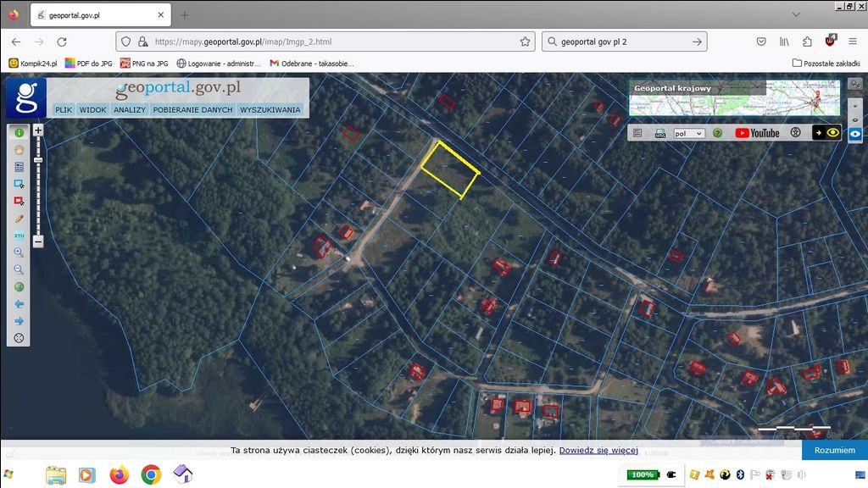The width and height of the screenshot is (868, 488).
Task: Click the pencil drawing tool
Action: click(x=19, y=219)
